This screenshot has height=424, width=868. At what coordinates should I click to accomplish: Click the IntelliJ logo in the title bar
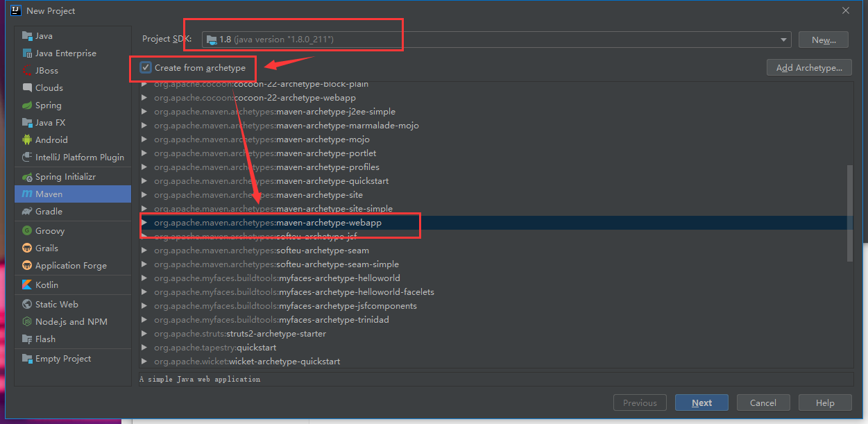tap(15, 10)
